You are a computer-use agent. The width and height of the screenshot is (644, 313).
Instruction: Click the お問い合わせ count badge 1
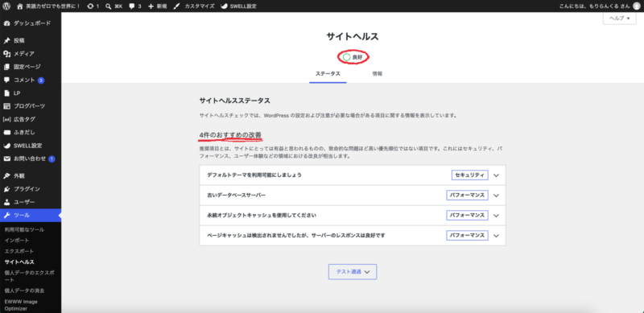coord(52,159)
